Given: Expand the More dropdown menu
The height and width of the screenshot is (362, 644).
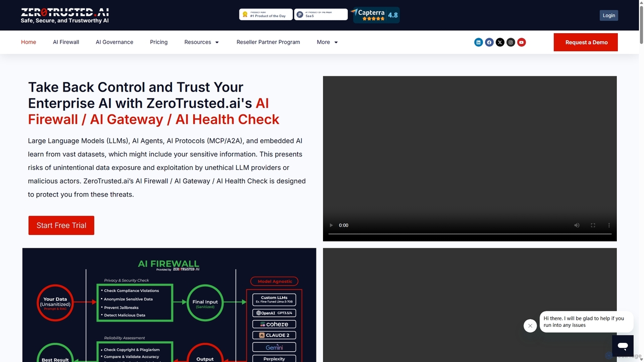Looking at the screenshot, I should coord(328,42).
